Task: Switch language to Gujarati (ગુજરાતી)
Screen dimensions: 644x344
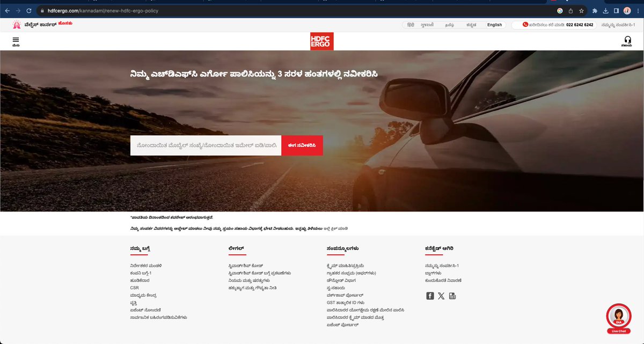Action: 427,25
